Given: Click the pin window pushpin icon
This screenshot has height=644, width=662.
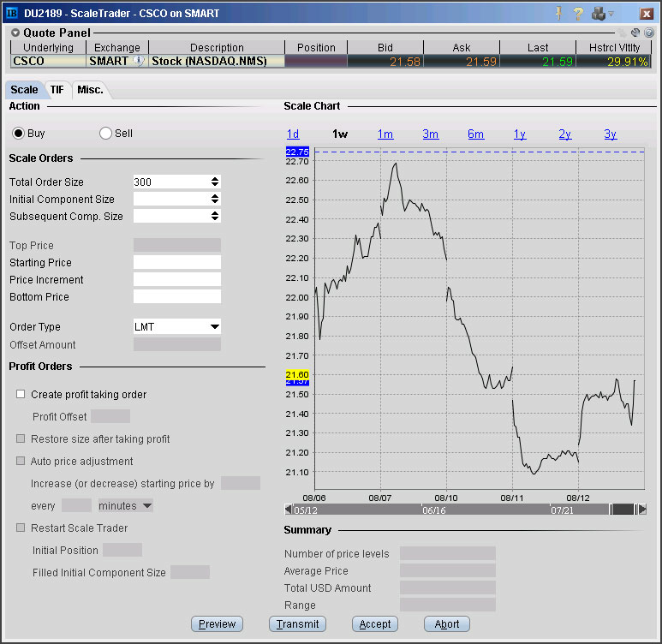Looking at the screenshot, I should (558, 14).
